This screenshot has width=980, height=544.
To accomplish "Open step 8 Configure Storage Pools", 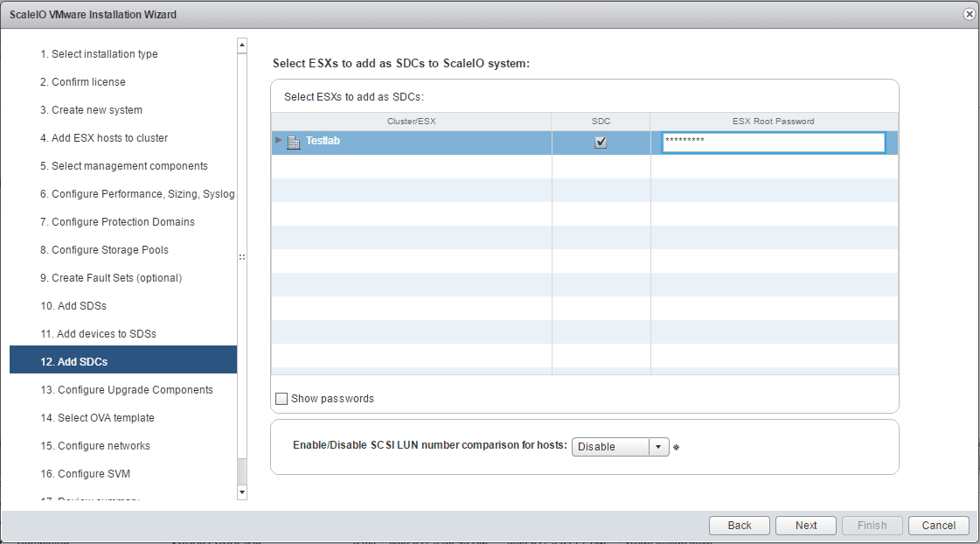I will [x=104, y=250].
